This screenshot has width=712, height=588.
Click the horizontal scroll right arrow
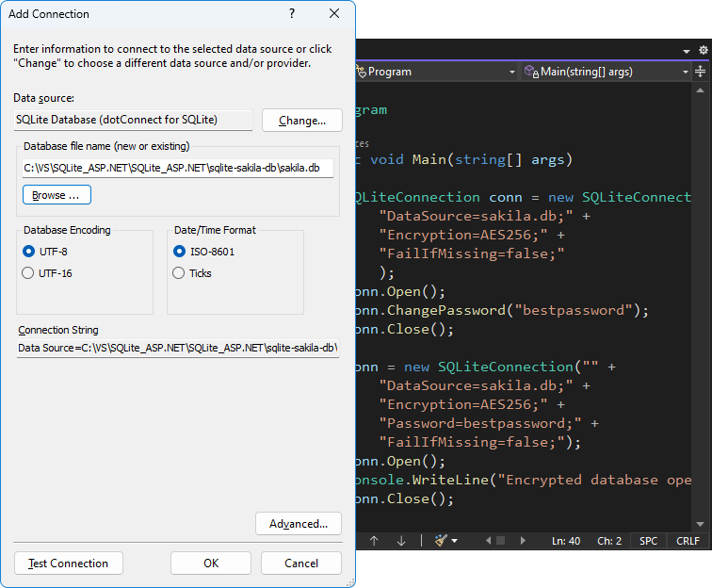[x=523, y=541]
